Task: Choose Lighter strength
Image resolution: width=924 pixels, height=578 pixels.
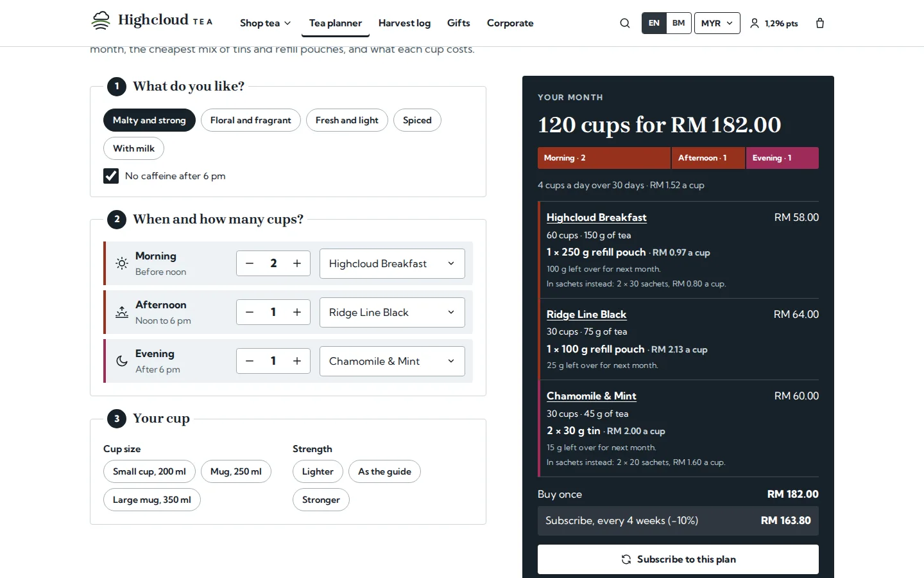Action: coord(318,471)
